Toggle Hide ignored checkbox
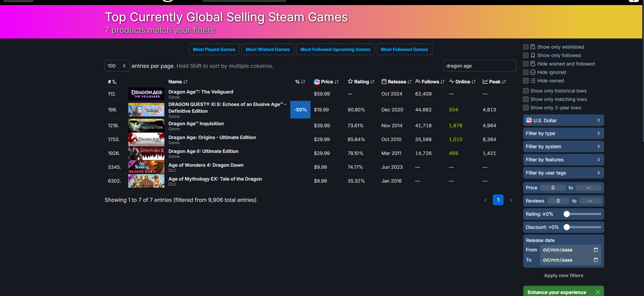 point(526,72)
